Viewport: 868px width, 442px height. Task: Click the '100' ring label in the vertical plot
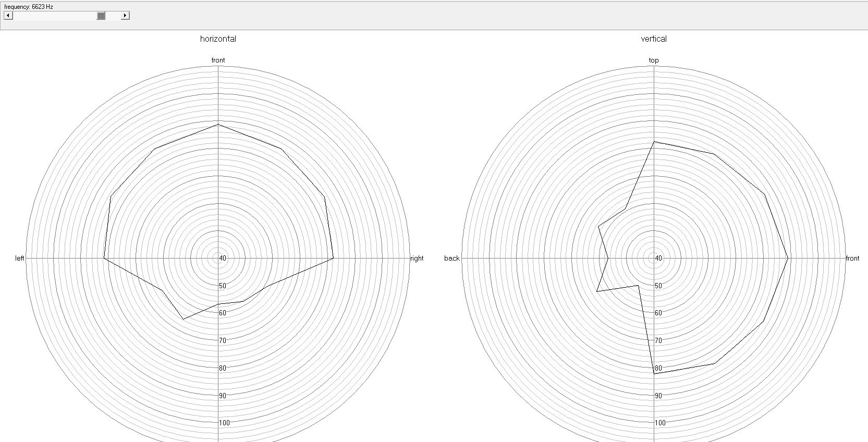click(660, 423)
